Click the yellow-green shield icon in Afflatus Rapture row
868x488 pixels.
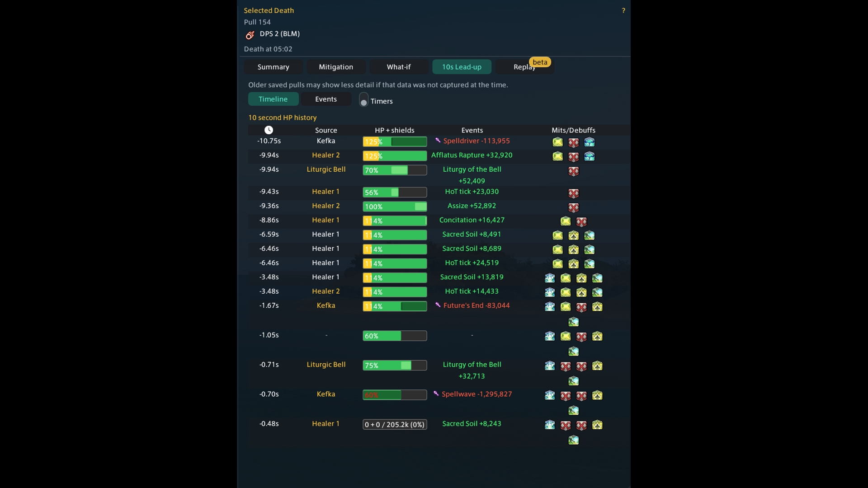coord(557,156)
